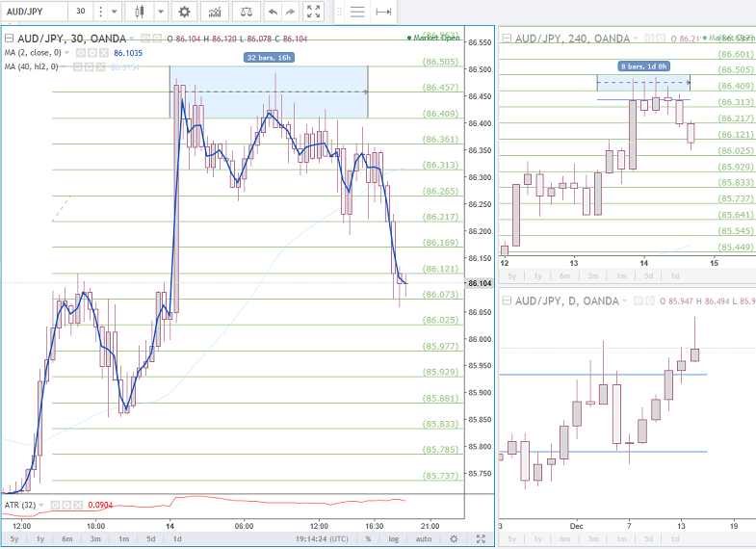Image resolution: width=756 pixels, height=549 pixels.
Task: Maximize the 30-minute chart pane
Action: [481, 538]
